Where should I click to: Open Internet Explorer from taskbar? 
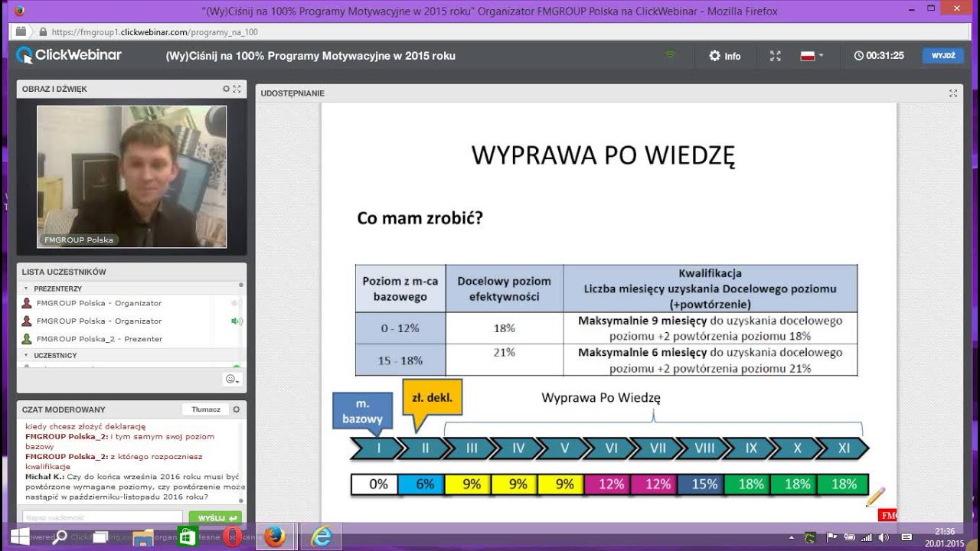[x=320, y=536]
